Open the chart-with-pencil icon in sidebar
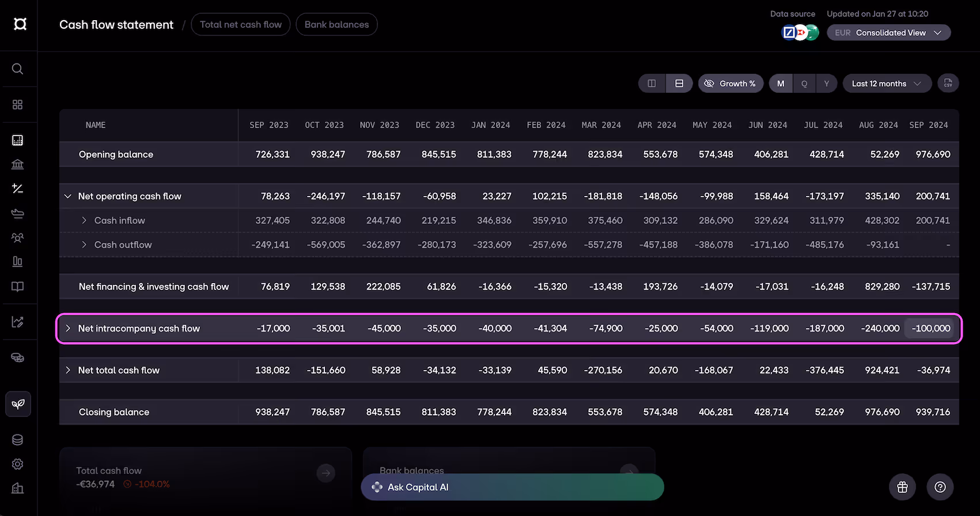 [x=18, y=322]
